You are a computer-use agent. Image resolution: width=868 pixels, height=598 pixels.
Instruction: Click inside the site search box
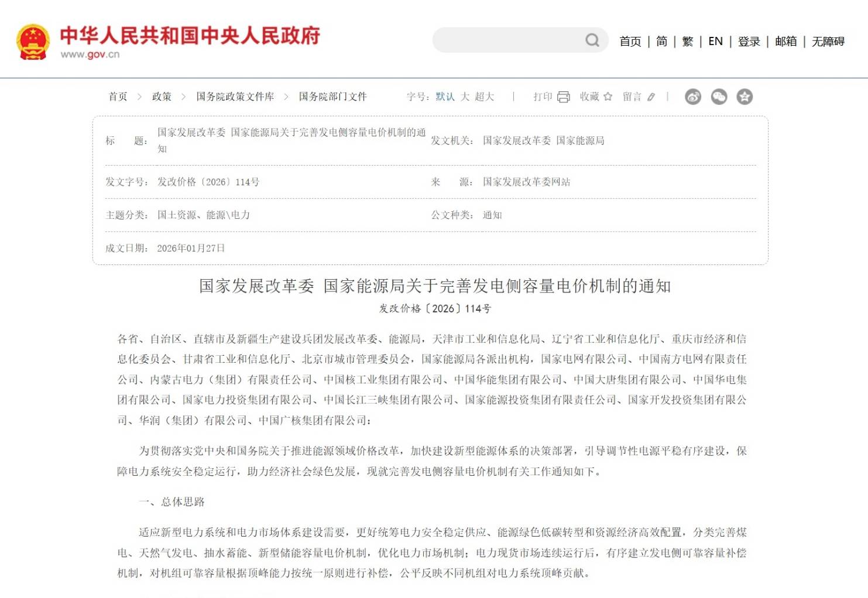click(x=506, y=40)
